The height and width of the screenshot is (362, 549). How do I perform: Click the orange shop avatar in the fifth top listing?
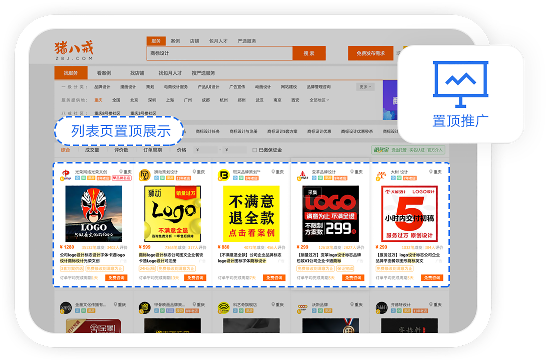pyautogui.click(x=381, y=175)
